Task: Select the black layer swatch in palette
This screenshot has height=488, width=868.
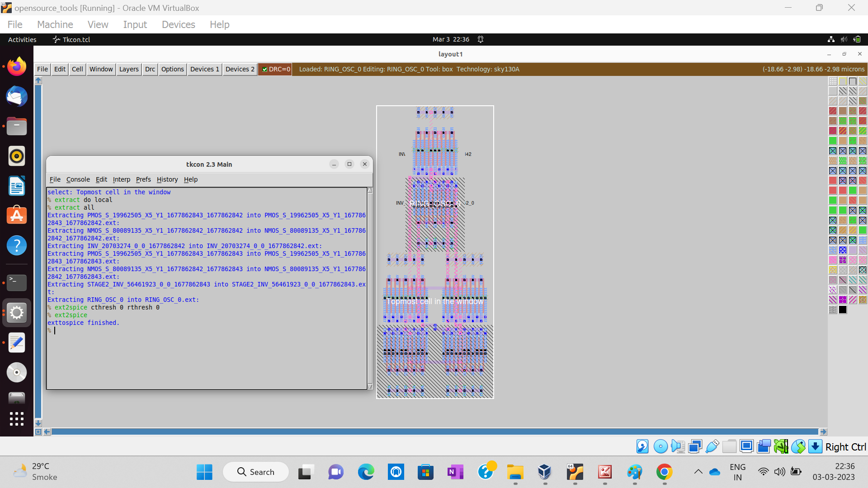Action: [x=843, y=310]
